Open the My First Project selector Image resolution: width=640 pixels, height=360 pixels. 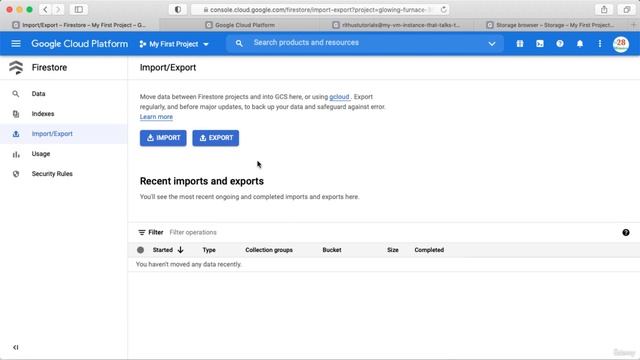[x=174, y=44]
